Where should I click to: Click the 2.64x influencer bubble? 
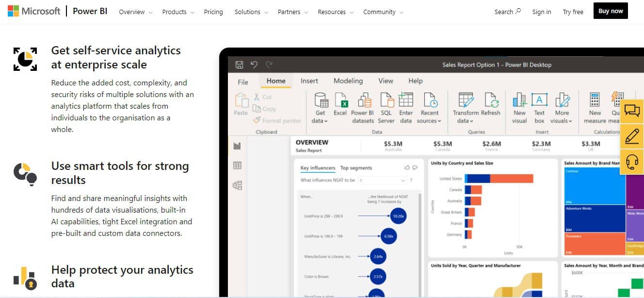tap(378, 256)
